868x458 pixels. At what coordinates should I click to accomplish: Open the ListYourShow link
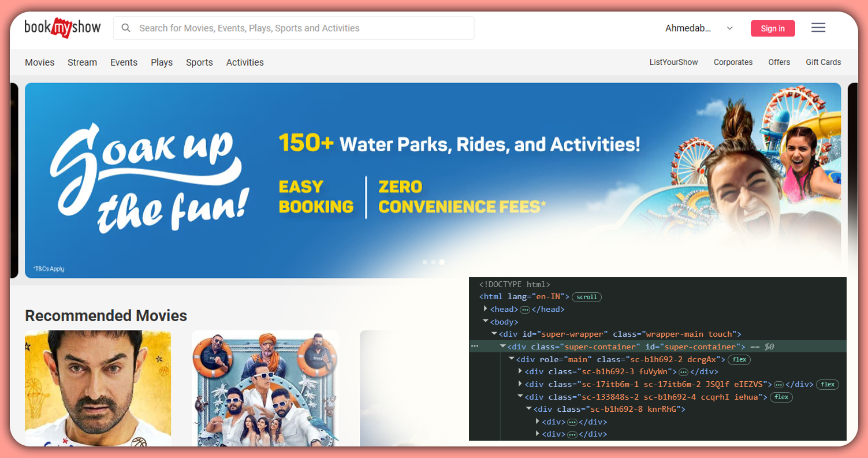coord(673,62)
